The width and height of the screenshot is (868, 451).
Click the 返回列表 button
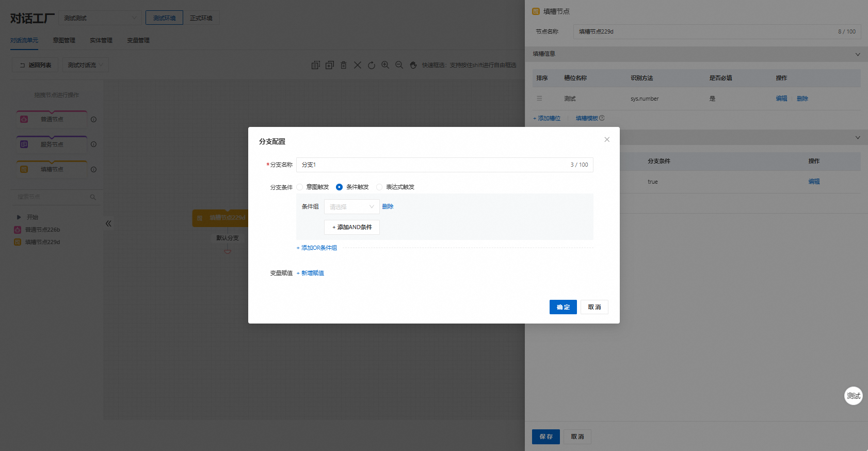pyautogui.click(x=35, y=65)
